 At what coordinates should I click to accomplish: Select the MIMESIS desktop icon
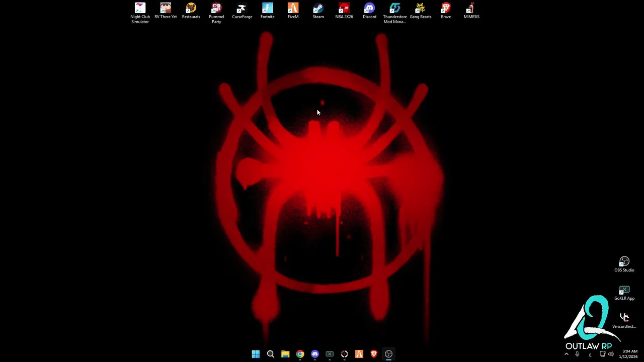coord(471,11)
